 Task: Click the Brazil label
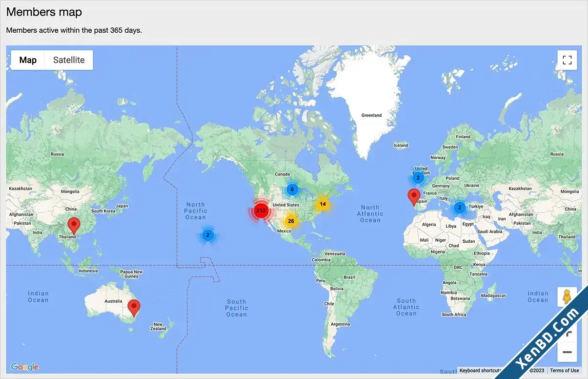pyautogui.click(x=349, y=277)
